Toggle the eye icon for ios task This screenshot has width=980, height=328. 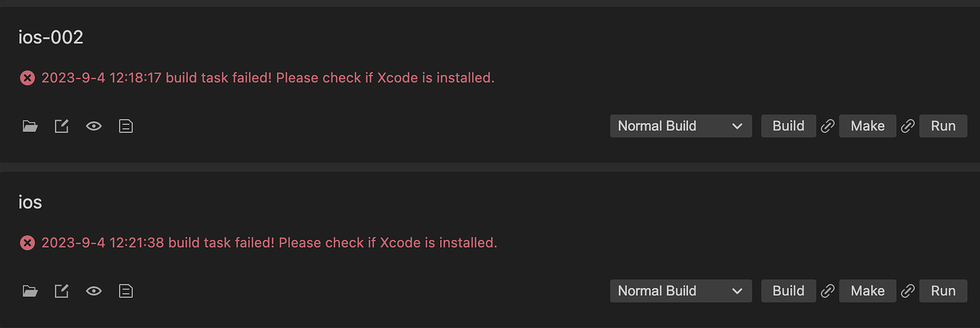coord(94,291)
